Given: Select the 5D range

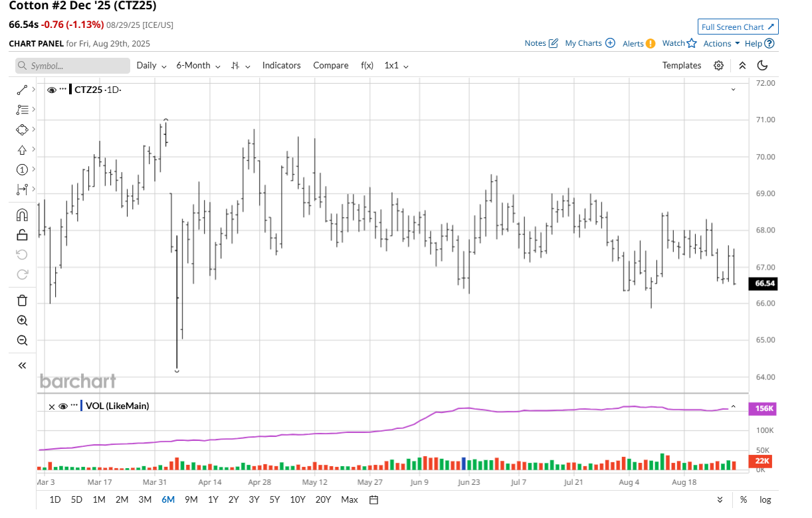Looking at the screenshot, I should [76, 499].
